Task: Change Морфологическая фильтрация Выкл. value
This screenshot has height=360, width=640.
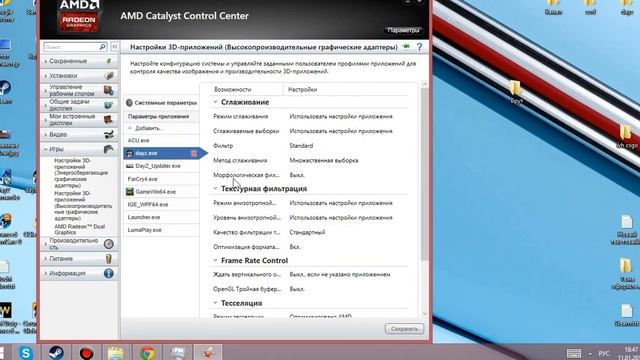Action: 297,175
